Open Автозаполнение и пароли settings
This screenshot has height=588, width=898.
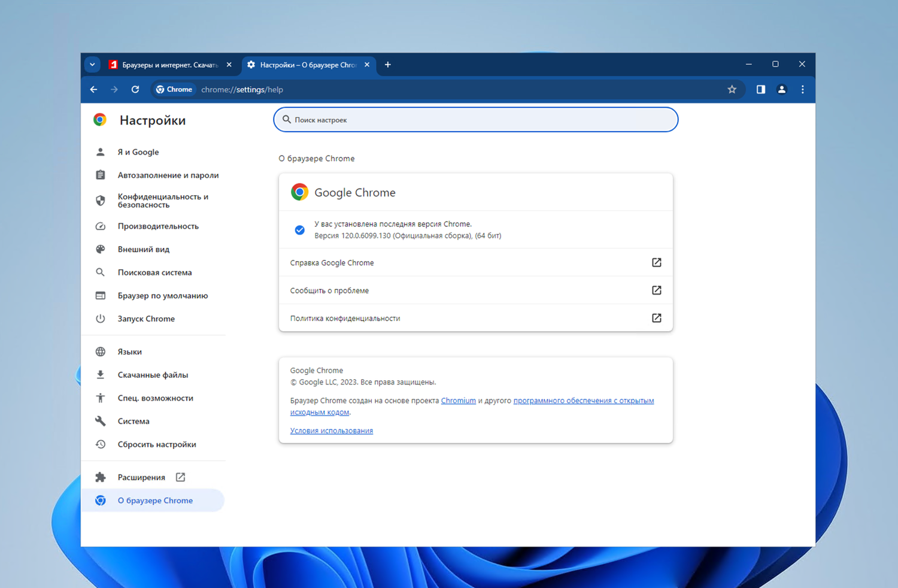153,175
